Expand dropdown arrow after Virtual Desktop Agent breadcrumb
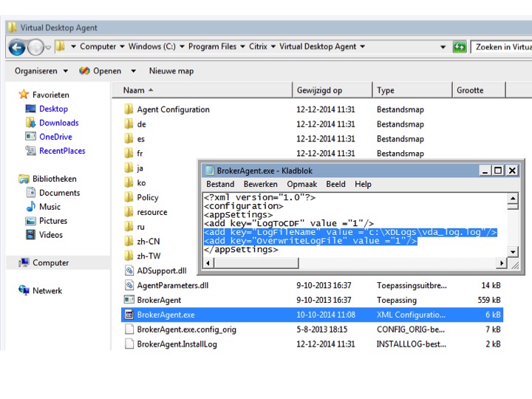 pos(362,47)
